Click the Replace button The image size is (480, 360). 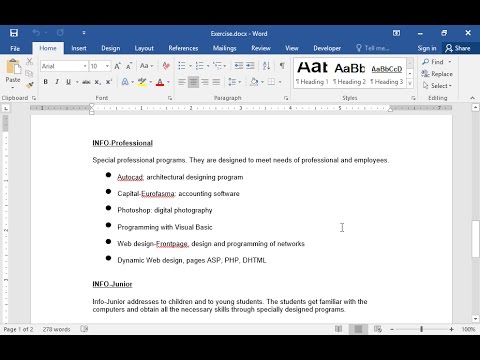coord(437,74)
